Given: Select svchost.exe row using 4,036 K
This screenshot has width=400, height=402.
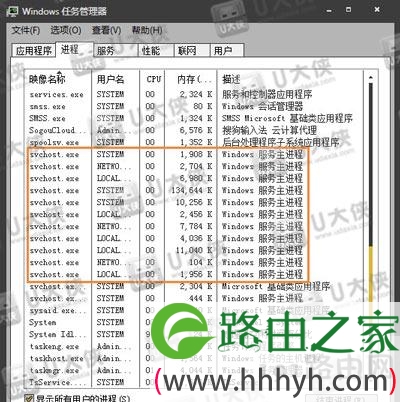Looking at the screenshot, I should click(193, 238).
